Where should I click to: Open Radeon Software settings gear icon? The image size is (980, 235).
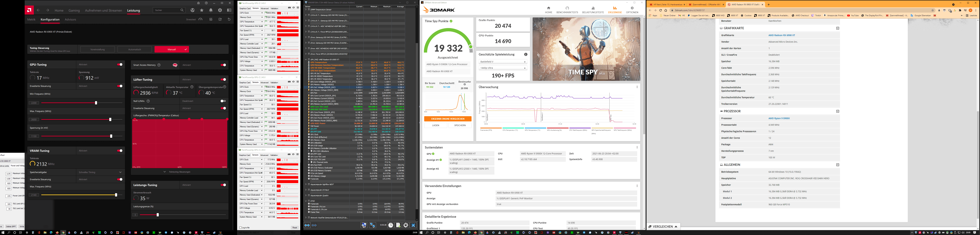220,10
